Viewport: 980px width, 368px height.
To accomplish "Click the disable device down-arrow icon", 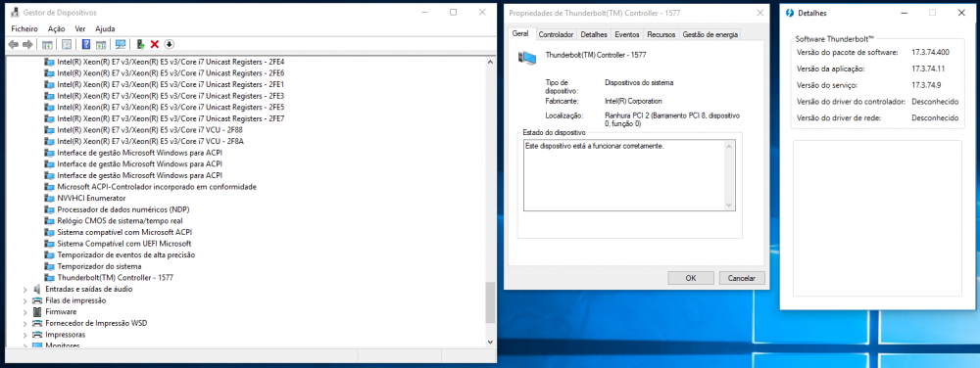I will 169,44.
